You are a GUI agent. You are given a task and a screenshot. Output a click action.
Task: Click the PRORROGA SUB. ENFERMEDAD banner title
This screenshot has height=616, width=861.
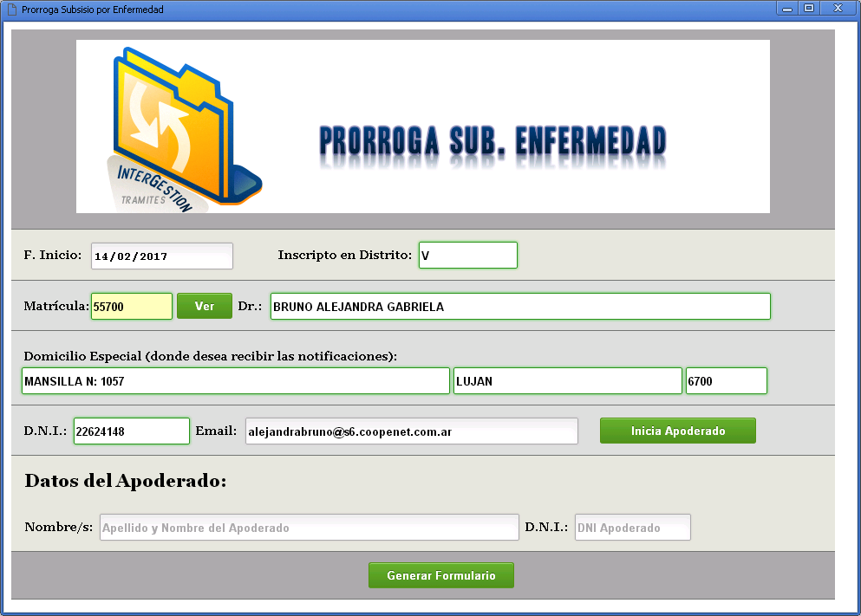492,141
